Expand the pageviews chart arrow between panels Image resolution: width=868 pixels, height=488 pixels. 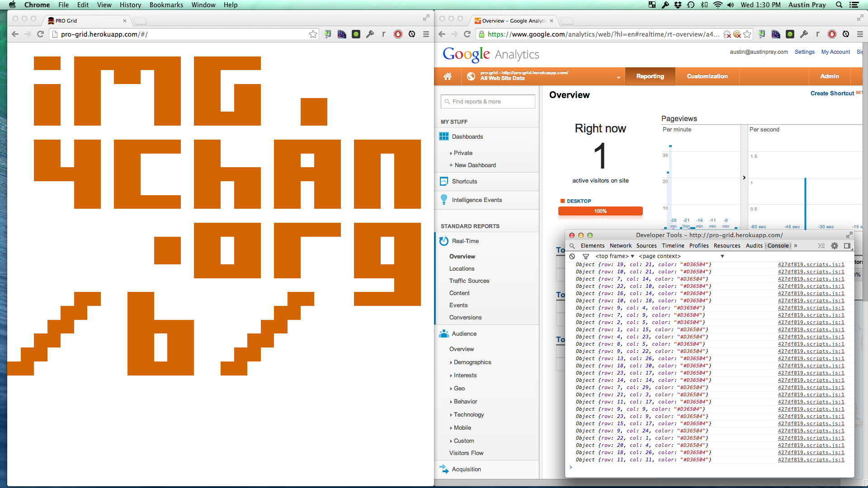coord(744,178)
